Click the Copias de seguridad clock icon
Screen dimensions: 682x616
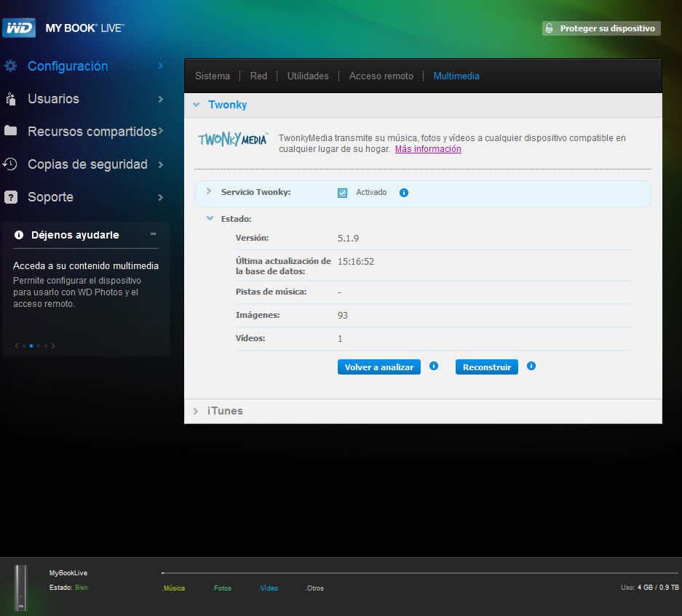pyautogui.click(x=10, y=164)
